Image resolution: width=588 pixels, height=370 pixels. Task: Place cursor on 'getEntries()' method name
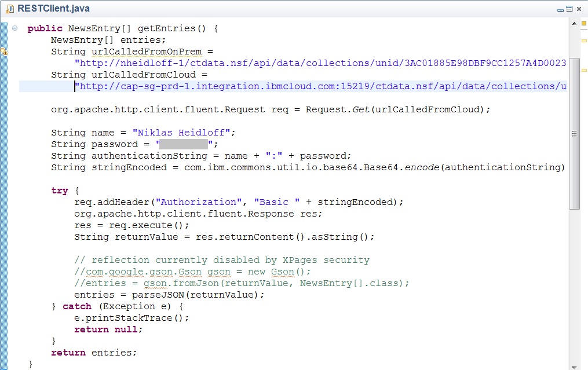pos(171,28)
